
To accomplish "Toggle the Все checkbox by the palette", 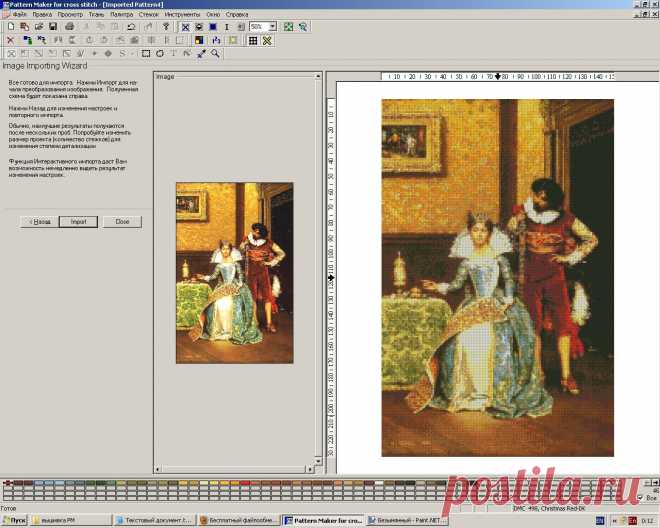I will [641, 498].
